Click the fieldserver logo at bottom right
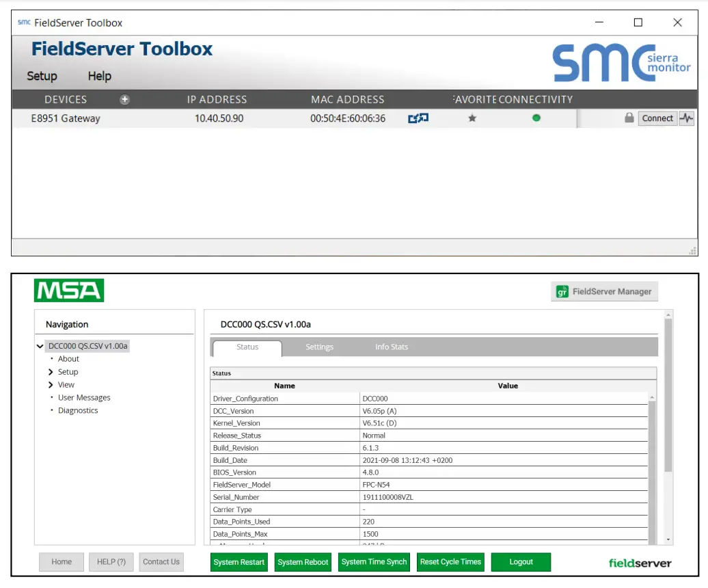Image resolution: width=708 pixels, height=588 pixels. pos(640,563)
